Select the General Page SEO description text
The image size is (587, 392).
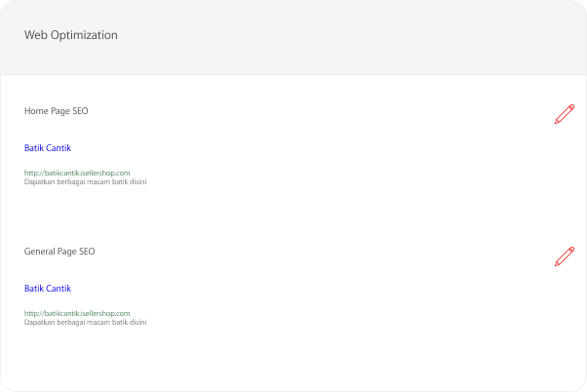point(86,322)
